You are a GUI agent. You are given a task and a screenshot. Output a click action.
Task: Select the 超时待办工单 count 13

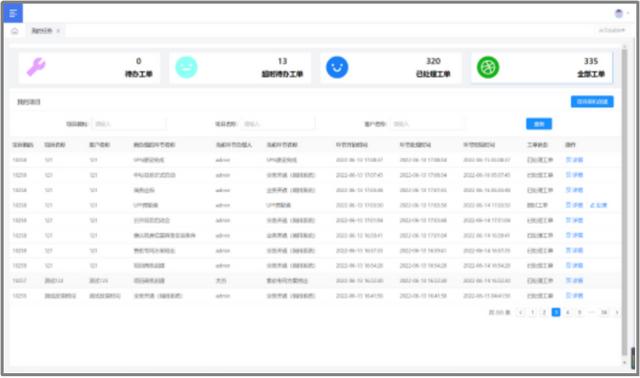(282, 61)
